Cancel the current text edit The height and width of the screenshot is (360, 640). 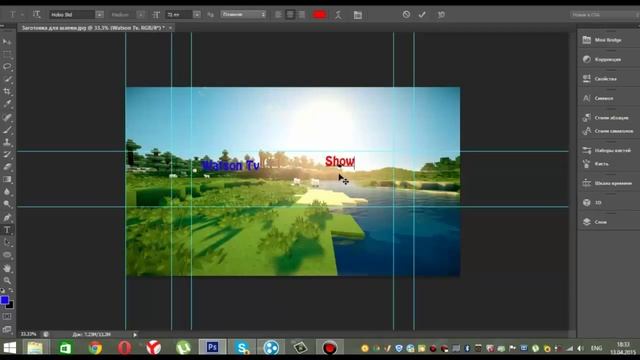pyautogui.click(x=406, y=15)
